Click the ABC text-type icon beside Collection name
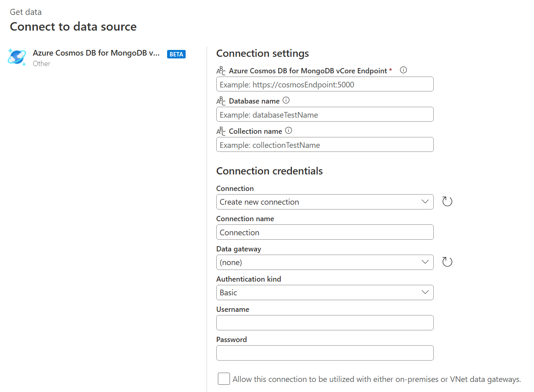Viewport: 534px width, 392px height. pyautogui.click(x=221, y=131)
